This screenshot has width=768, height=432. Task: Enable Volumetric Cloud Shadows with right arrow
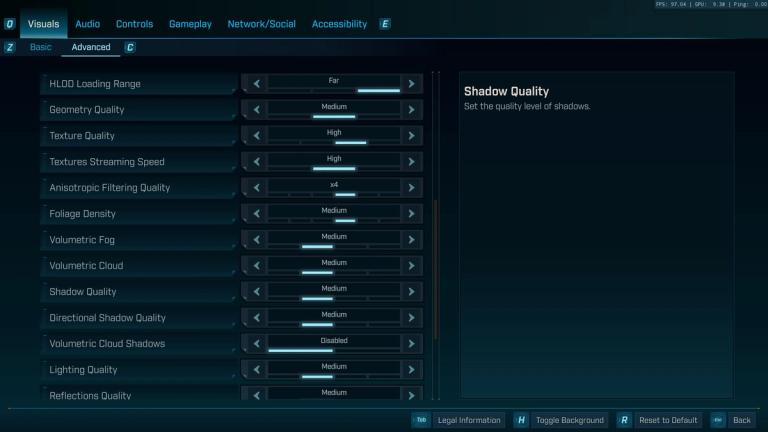(x=411, y=343)
